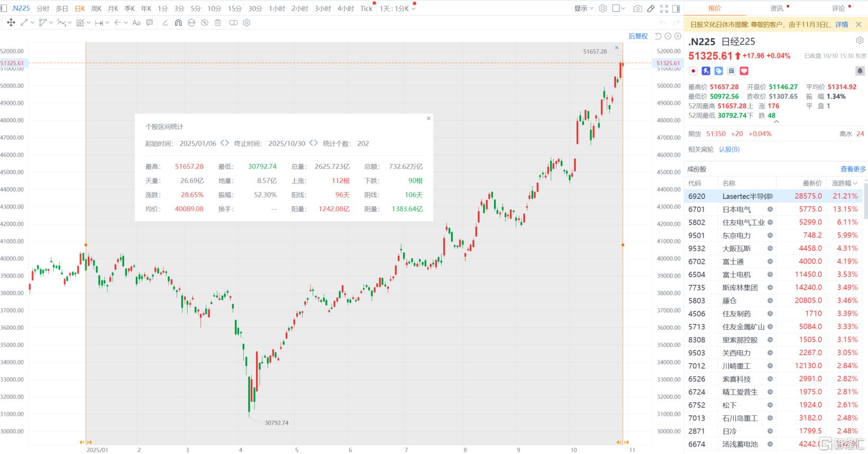Toggle drawings visibility with the eye icon
Image resolution: width=868 pixels, height=454 pixels.
(204, 23)
